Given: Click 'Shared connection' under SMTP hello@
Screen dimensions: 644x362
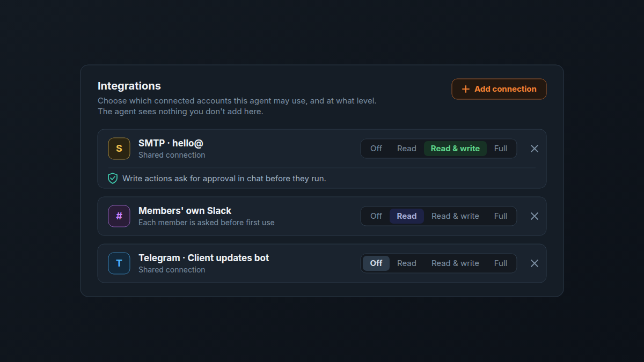Looking at the screenshot, I should [x=172, y=155].
